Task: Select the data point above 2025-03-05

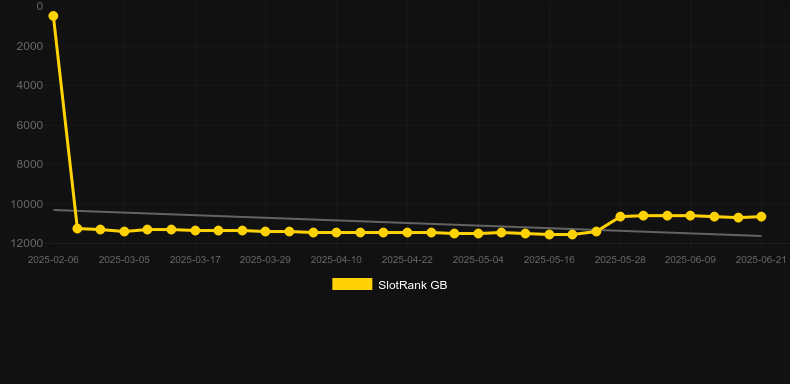Action: click(x=124, y=231)
